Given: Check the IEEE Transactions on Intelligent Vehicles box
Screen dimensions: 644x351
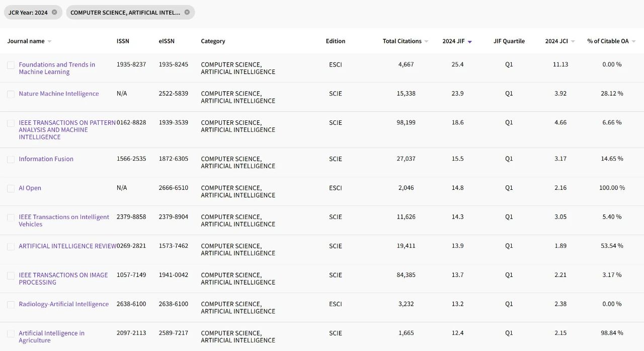Looking at the screenshot, I should coord(11,218).
